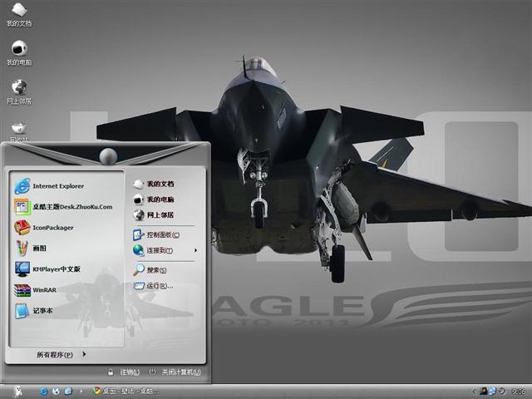Switch to 桌面 - 壁纸 taskbar window
This screenshot has width=532, height=399.
(x=126, y=392)
